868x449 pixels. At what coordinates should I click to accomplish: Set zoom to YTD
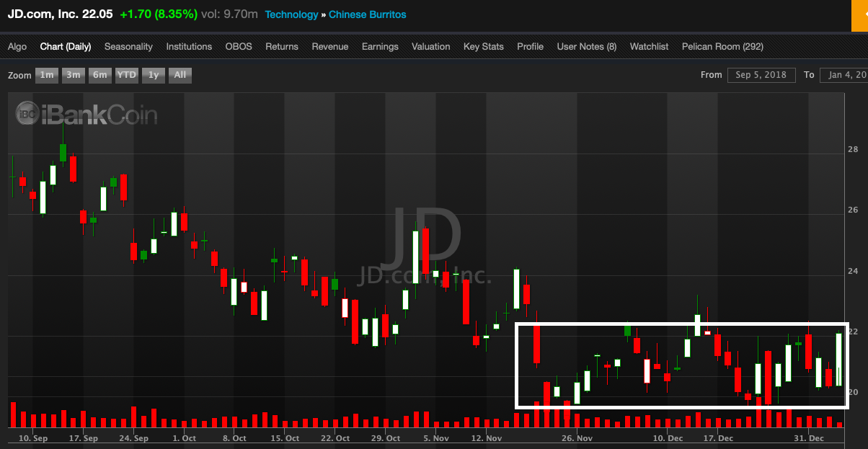pyautogui.click(x=127, y=75)
